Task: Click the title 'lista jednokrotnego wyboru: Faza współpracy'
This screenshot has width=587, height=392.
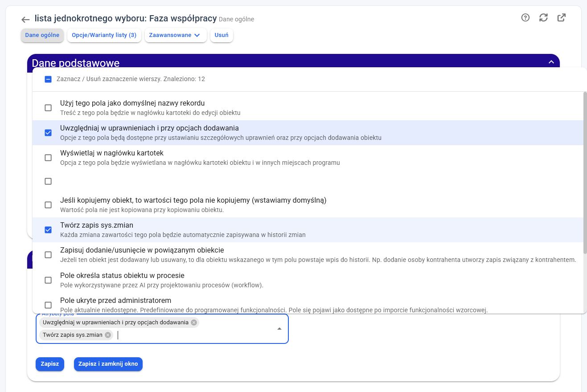Action: tap(126, 19)
